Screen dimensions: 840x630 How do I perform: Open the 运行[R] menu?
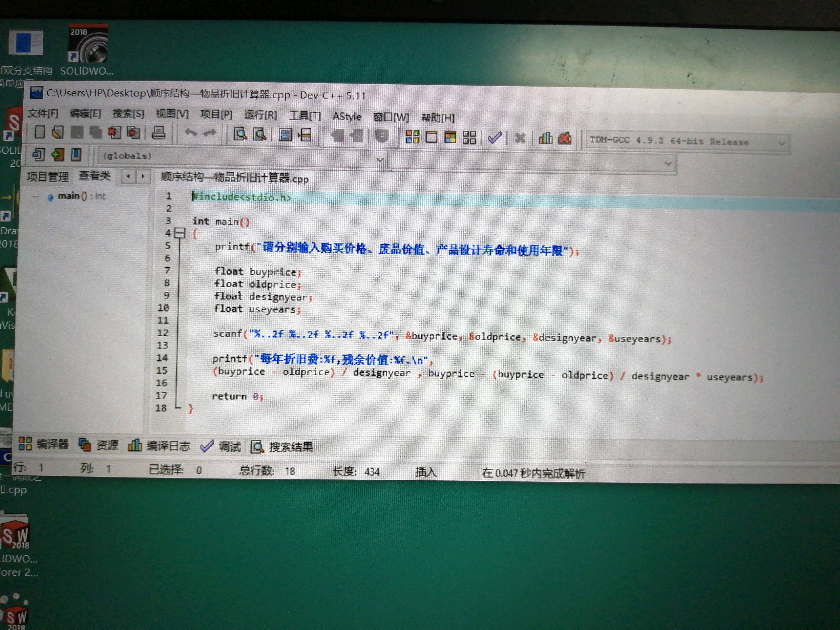click(x=260, y=115)
